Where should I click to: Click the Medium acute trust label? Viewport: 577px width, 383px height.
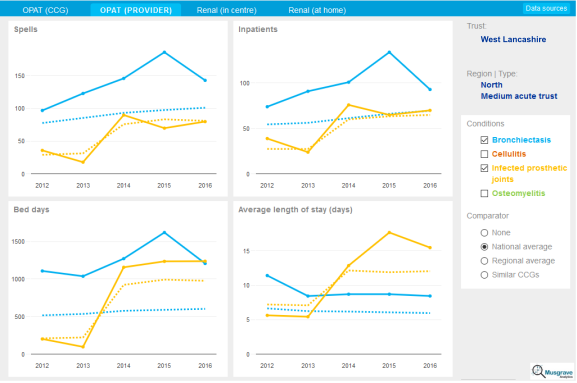tap(519, 96)
